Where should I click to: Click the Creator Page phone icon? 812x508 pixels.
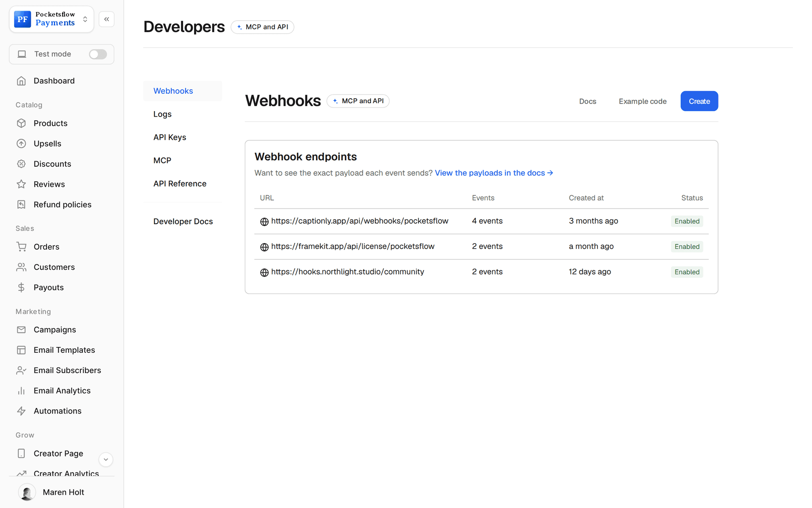pos(21,453)
